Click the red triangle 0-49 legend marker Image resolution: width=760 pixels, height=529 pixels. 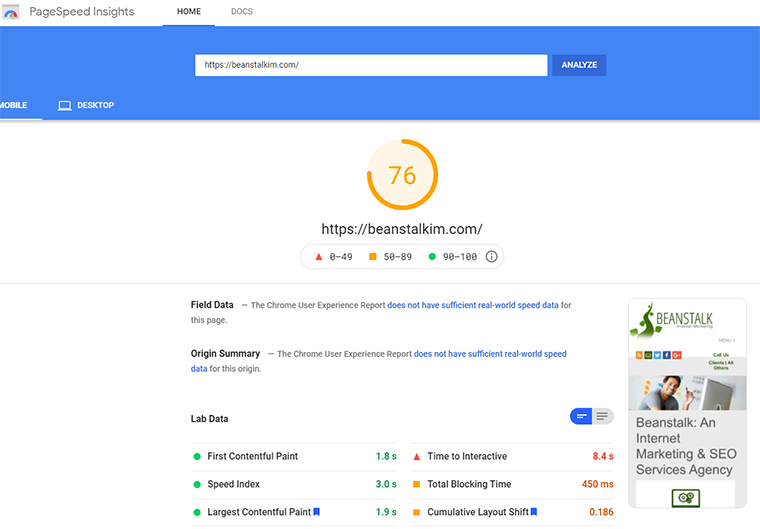tap(318, 256)
